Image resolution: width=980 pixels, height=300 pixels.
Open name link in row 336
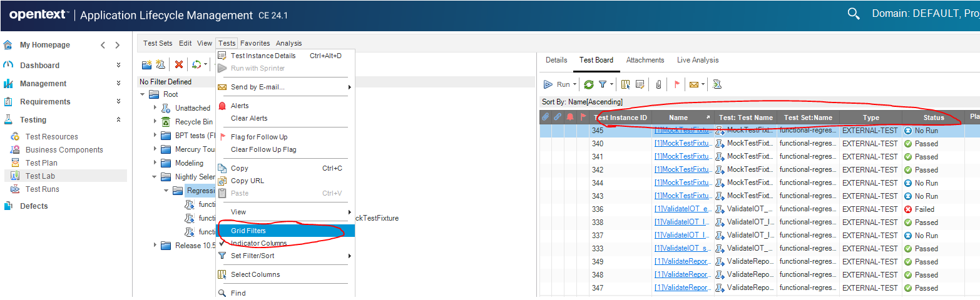683,209
